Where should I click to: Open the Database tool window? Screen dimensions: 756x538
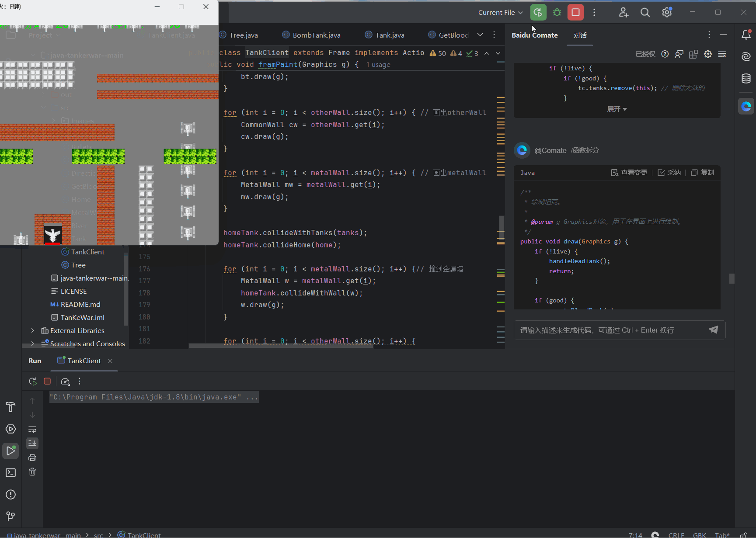coord(746,78)
